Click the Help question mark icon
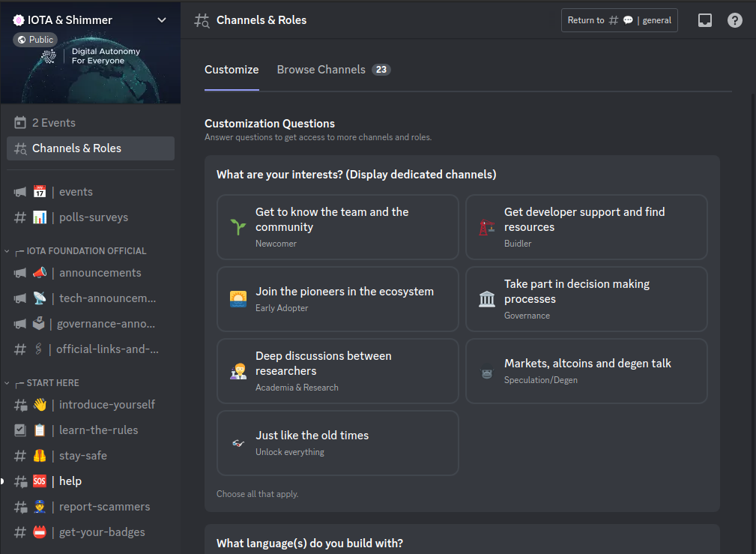756x554 pixels. tap(734, 20)
